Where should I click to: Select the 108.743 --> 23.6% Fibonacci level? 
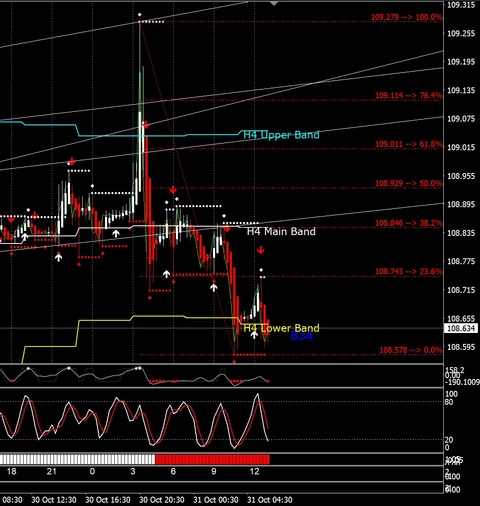pos(409,272)
